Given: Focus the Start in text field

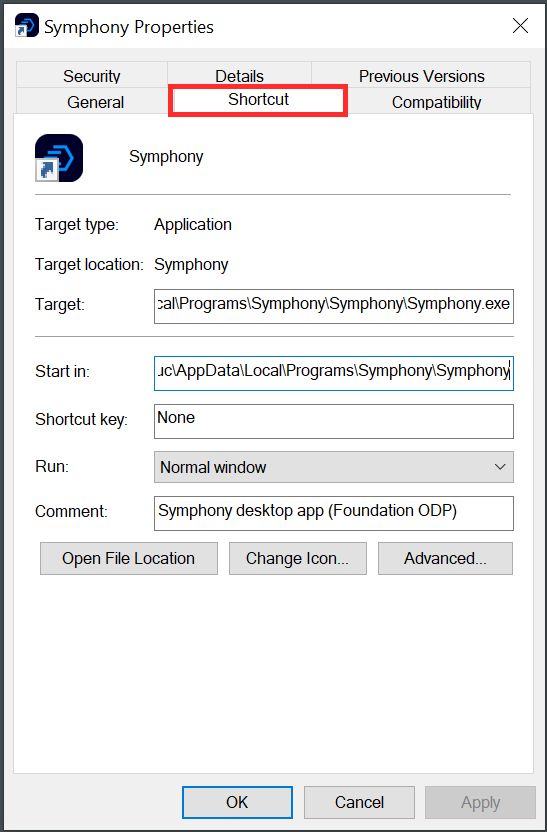Looking at the screenshot, I should pyautogui.click(x=334, y=373).
